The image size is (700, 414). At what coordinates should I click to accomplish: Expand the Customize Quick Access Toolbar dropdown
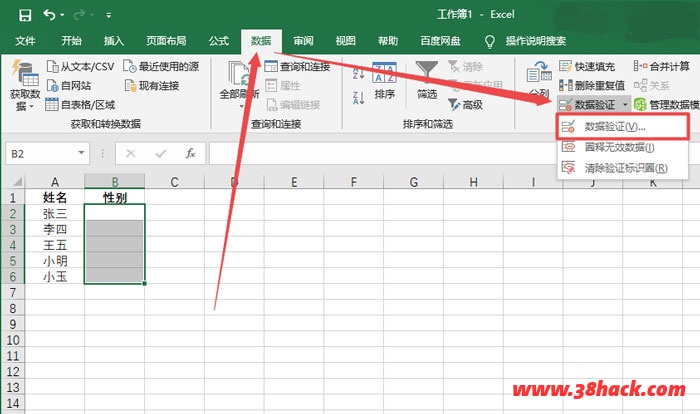[109, 16]
